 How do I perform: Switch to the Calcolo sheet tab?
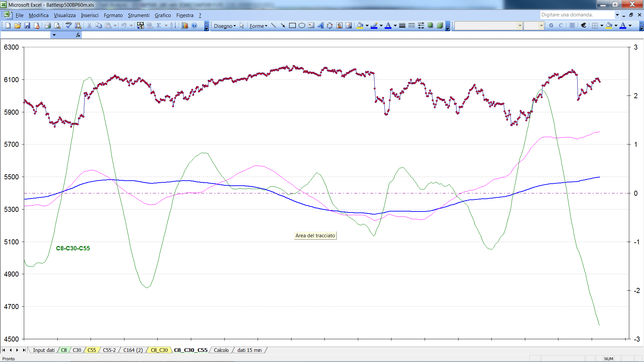point(221,350)
